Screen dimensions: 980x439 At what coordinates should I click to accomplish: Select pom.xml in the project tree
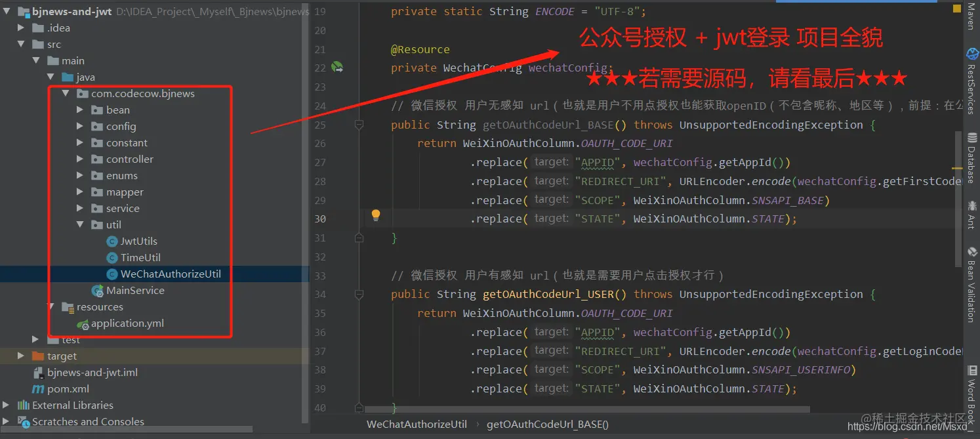click(x=68, y=389)
